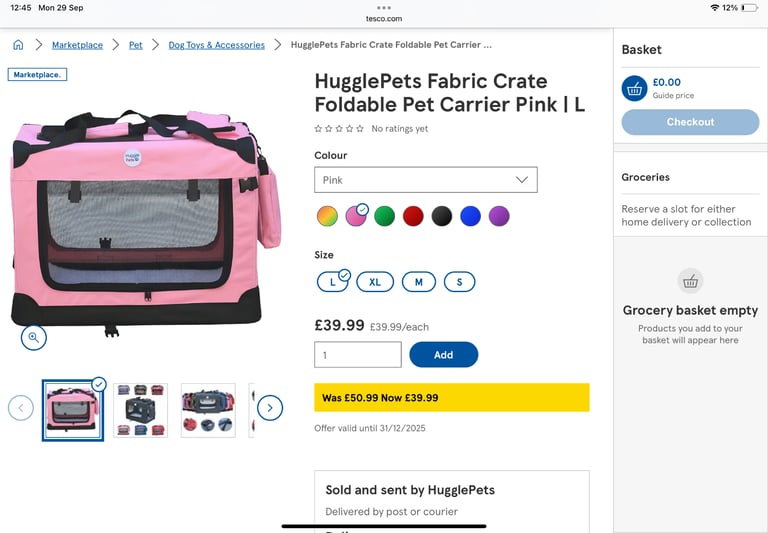Screen dimensions: 768x533
Task: Click the Checkout button
Action: coord(690,122)
